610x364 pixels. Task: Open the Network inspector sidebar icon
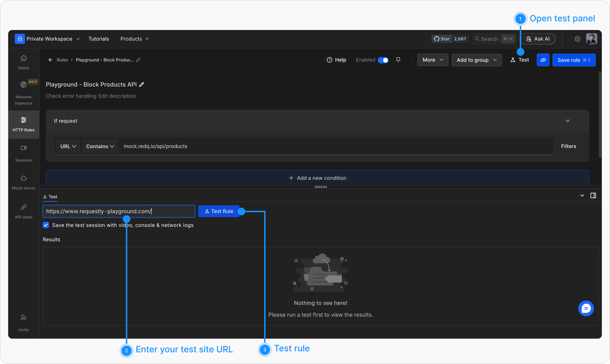[23, 85]
